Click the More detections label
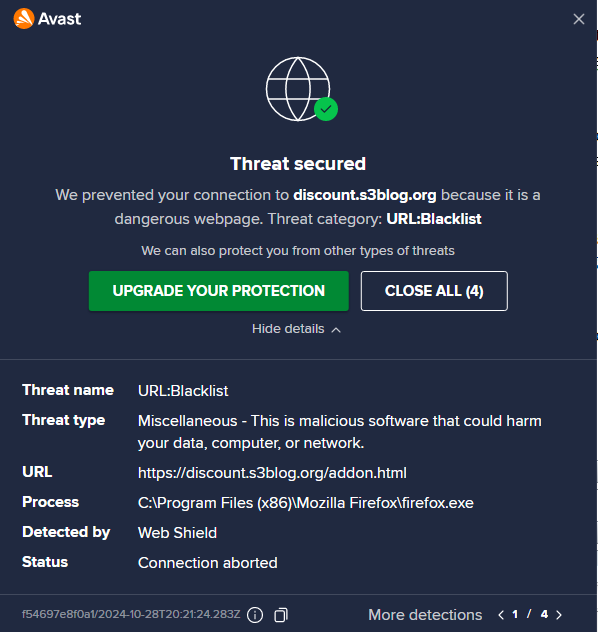Image resolution: width=598 pixels, height=632 pixels. click(425, 615)
